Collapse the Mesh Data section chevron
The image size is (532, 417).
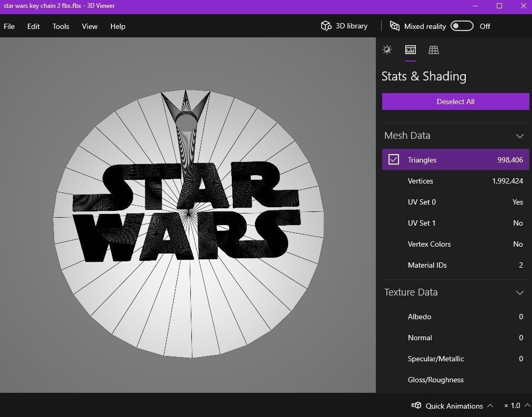tap(520, 136)
